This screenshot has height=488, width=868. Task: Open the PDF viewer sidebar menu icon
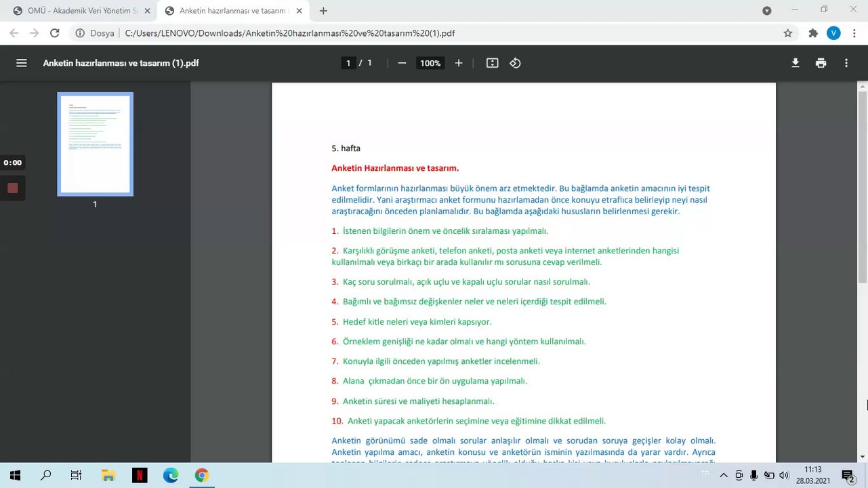coord(22,63)
